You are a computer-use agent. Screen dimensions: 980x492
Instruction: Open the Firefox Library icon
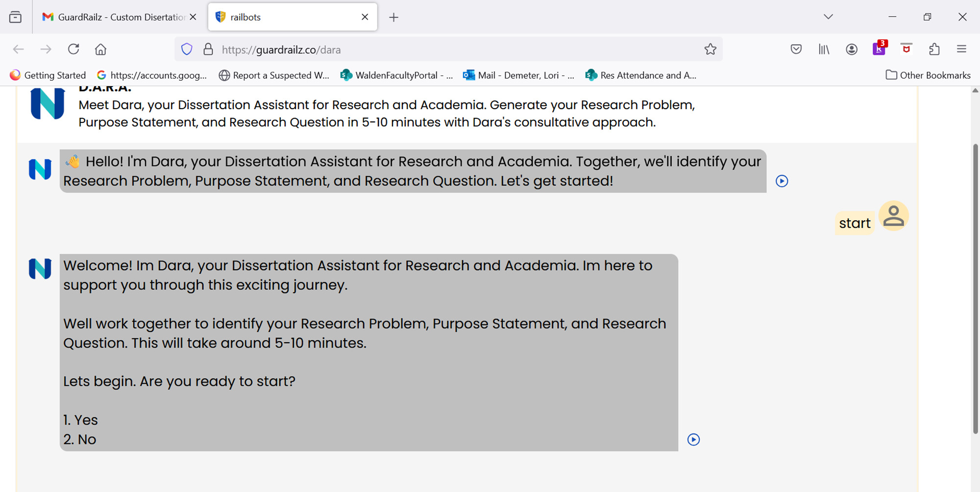824,49
